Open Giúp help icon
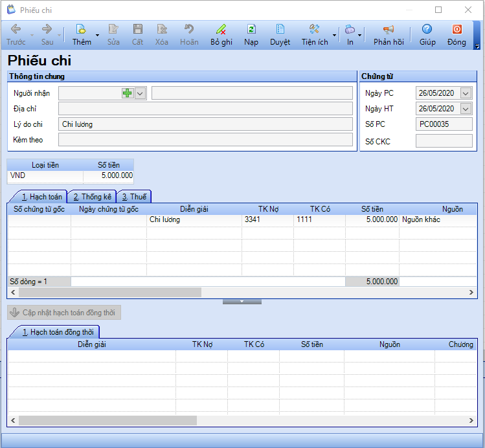 point(427,30)
